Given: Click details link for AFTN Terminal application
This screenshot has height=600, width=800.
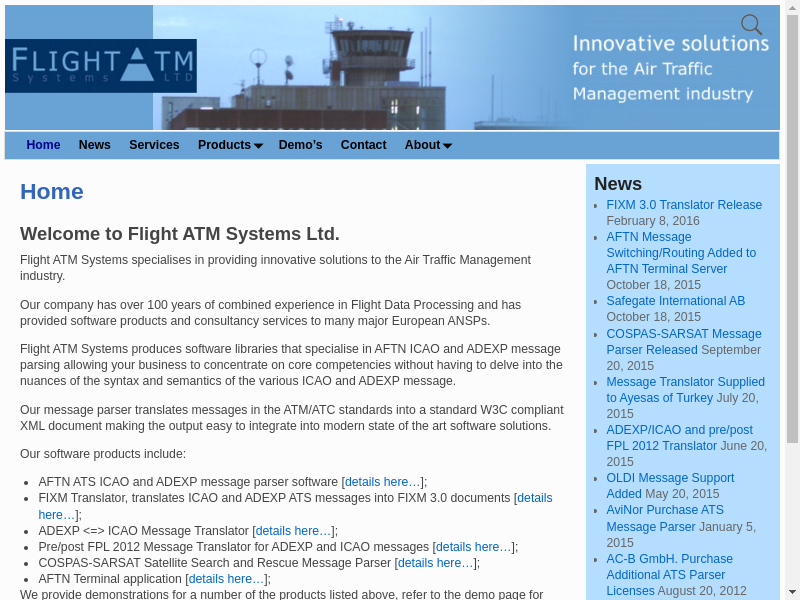Looking at the screenshot, I should point(226,579).
